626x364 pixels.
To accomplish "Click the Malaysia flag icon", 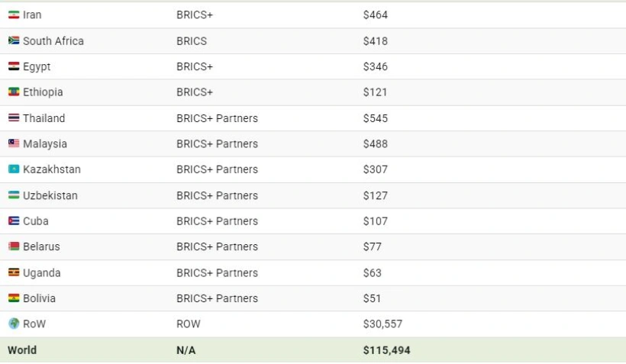I will pos(14,143).
